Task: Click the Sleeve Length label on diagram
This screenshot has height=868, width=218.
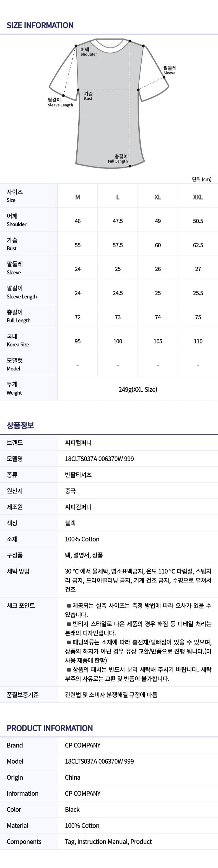Action: (60, 103)
